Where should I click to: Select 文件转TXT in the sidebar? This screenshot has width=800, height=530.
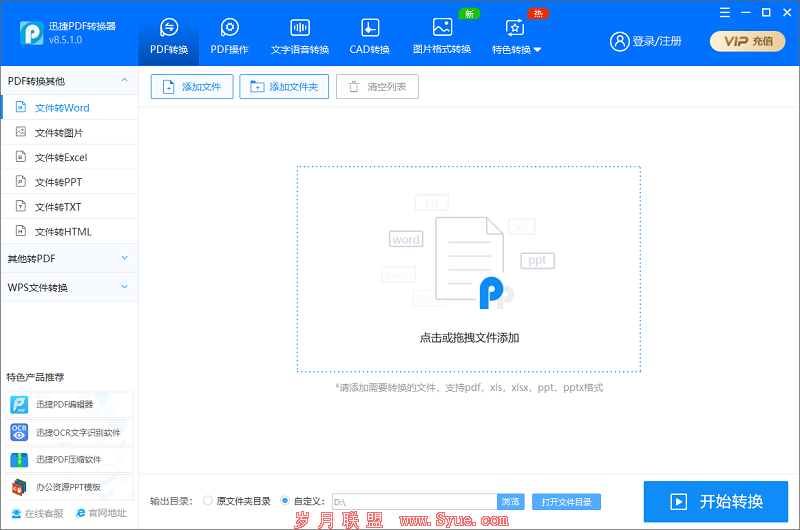point(70,207)
